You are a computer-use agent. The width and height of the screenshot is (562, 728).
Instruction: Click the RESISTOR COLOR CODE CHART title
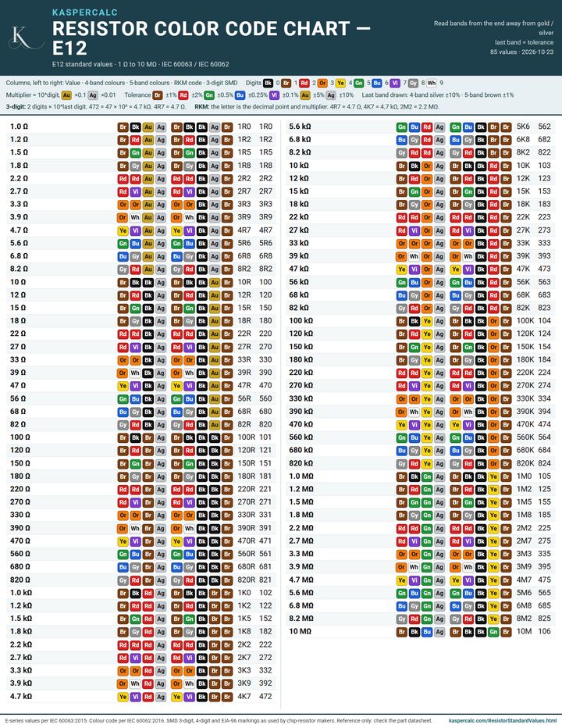212,38
